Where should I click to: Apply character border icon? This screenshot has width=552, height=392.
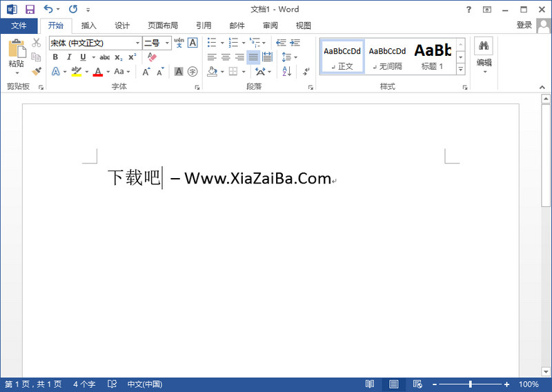coord(193,43)
